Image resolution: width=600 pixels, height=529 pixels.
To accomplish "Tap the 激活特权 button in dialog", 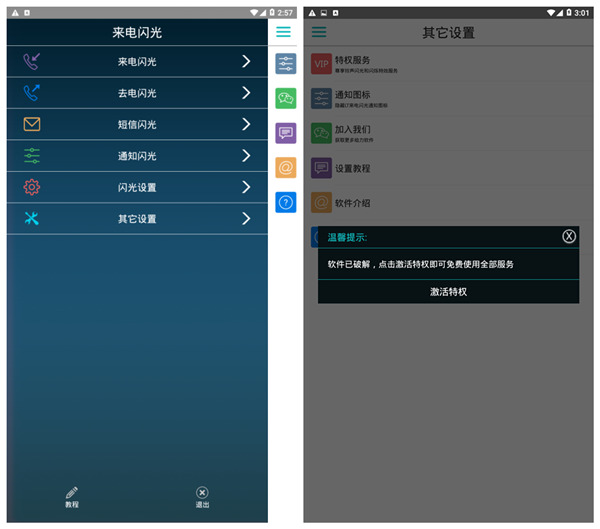I will 448,292.
